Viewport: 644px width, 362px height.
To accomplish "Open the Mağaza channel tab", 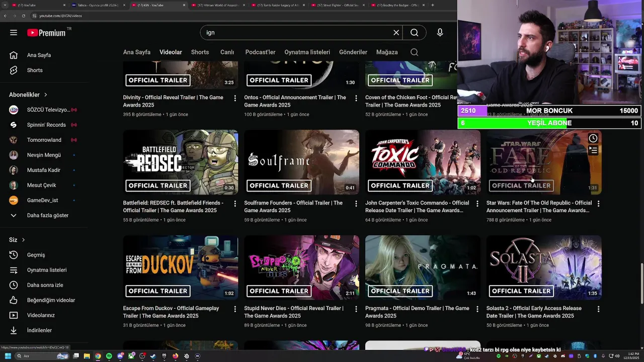I will [x=387, y=52].
